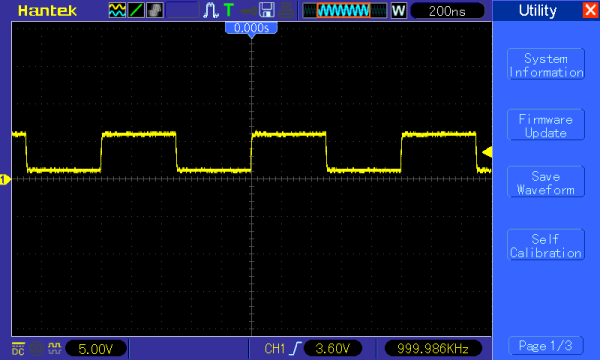Go to next page via Page 1/3
The height and width of the screenshot is (360, 600).
(x=546, y=346)
